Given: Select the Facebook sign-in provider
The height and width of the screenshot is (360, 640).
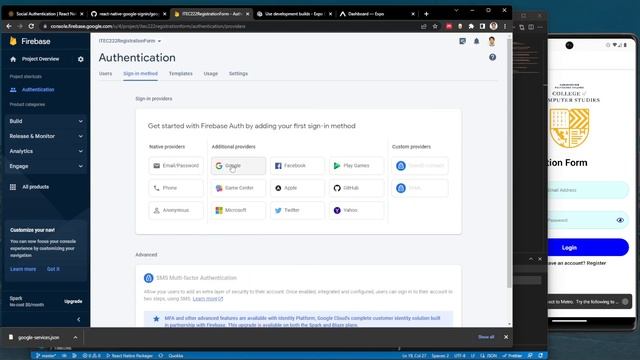Looking at the screenshot, I should [x=297, y=166].
